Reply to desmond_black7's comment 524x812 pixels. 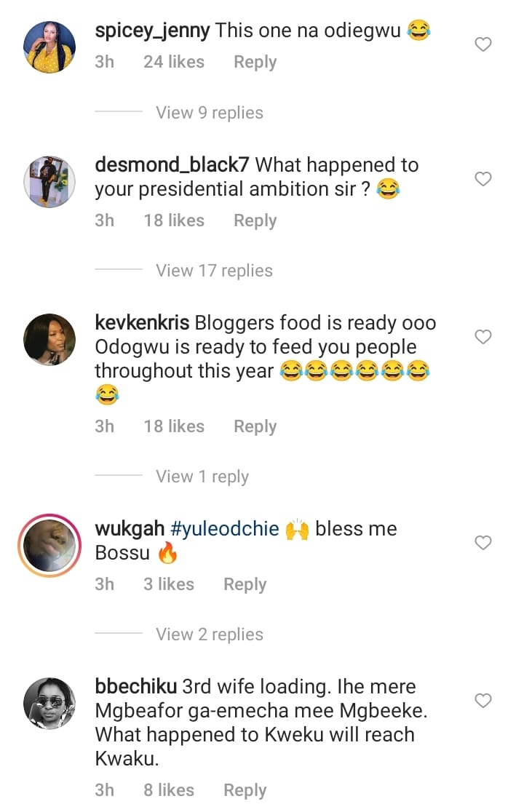point(255,220)
